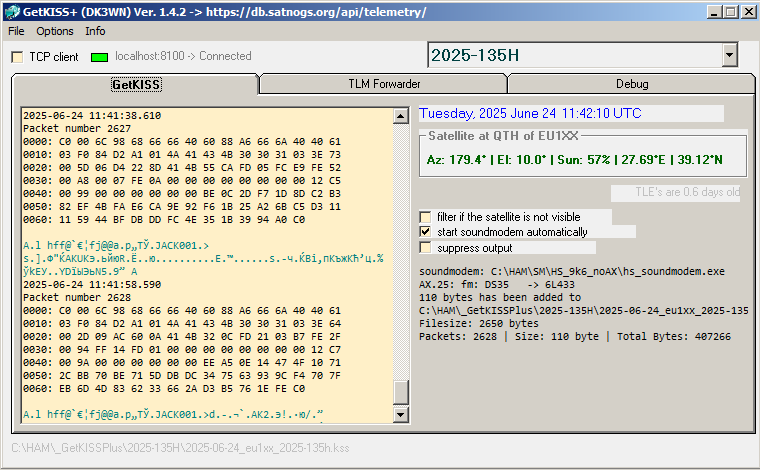Switch to the TLM Forwarder tab
760x470 pixels.
click(x=384, y=84)
